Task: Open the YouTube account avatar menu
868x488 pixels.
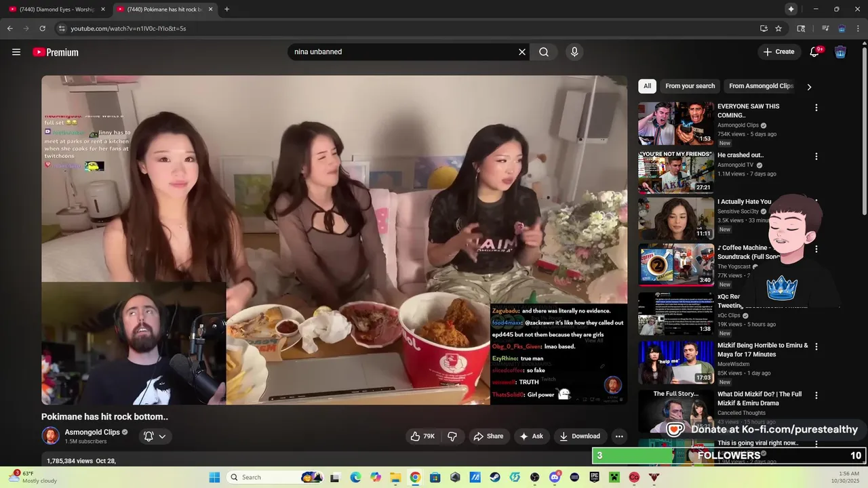Action: coord(840,52)
